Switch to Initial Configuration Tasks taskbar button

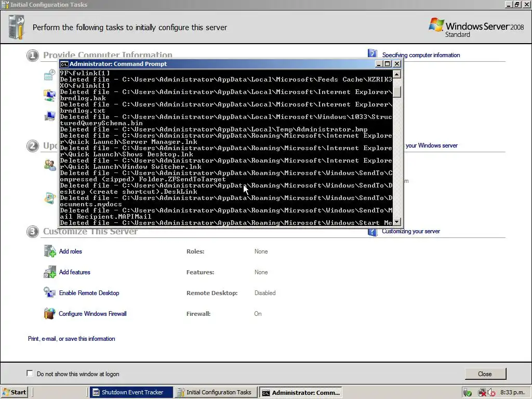click(216, 392)
